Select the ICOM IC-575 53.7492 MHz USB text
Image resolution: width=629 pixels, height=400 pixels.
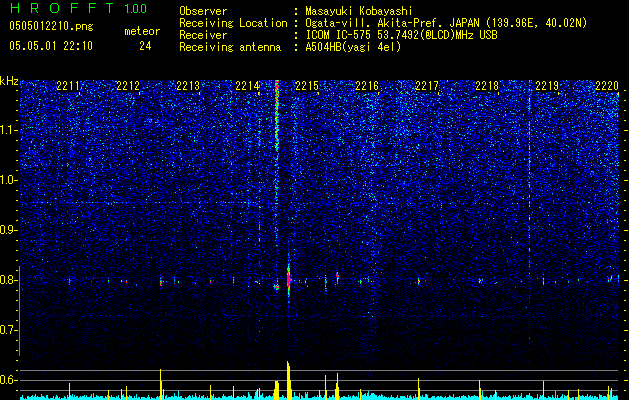point(401,35)
